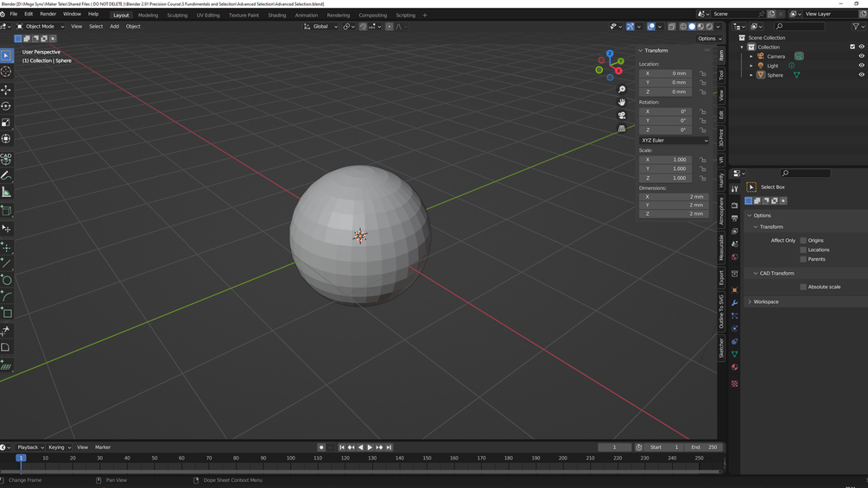
Task: Play the animation forward
Action: (370, 447)
